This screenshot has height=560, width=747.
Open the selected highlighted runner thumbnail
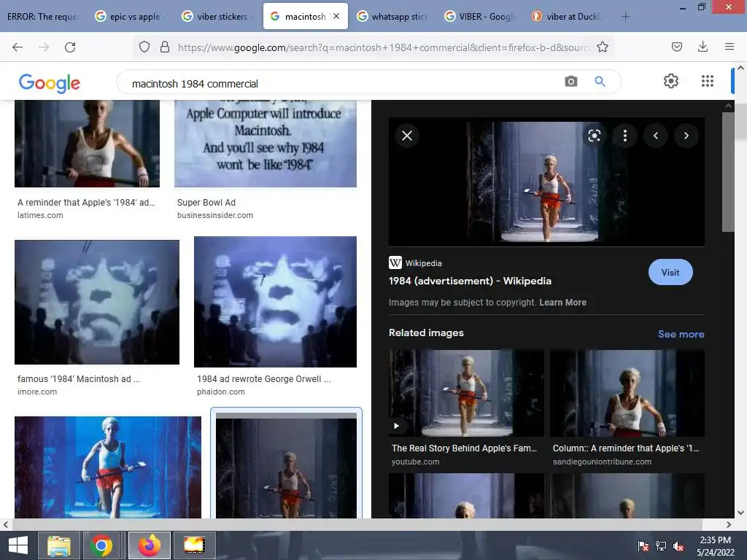point(286,465)
